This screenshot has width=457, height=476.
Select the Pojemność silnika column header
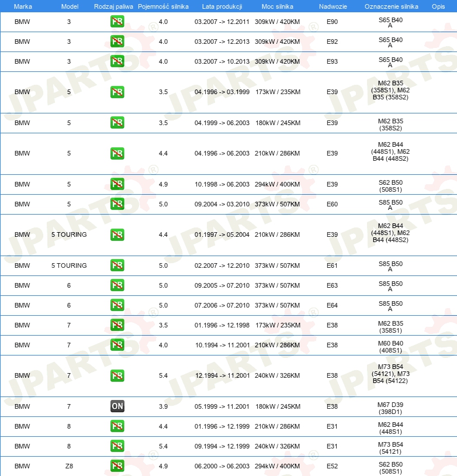click(163, 6)
